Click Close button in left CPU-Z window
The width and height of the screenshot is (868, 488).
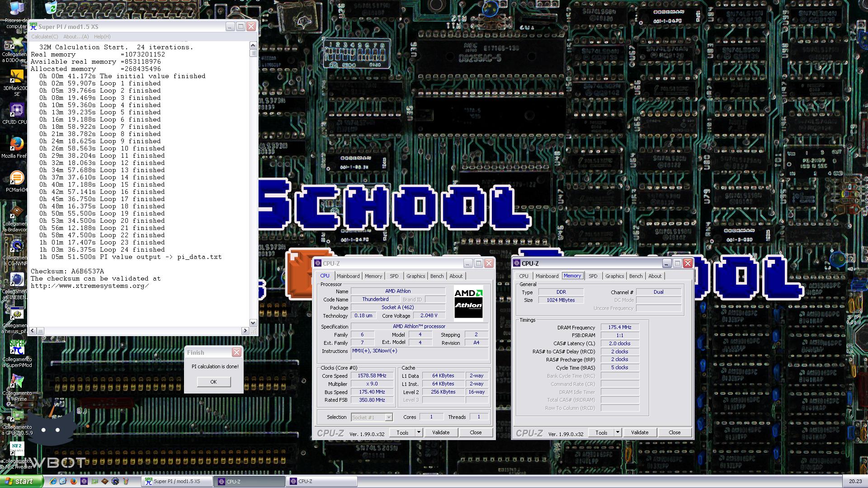[x=476, y=432]
